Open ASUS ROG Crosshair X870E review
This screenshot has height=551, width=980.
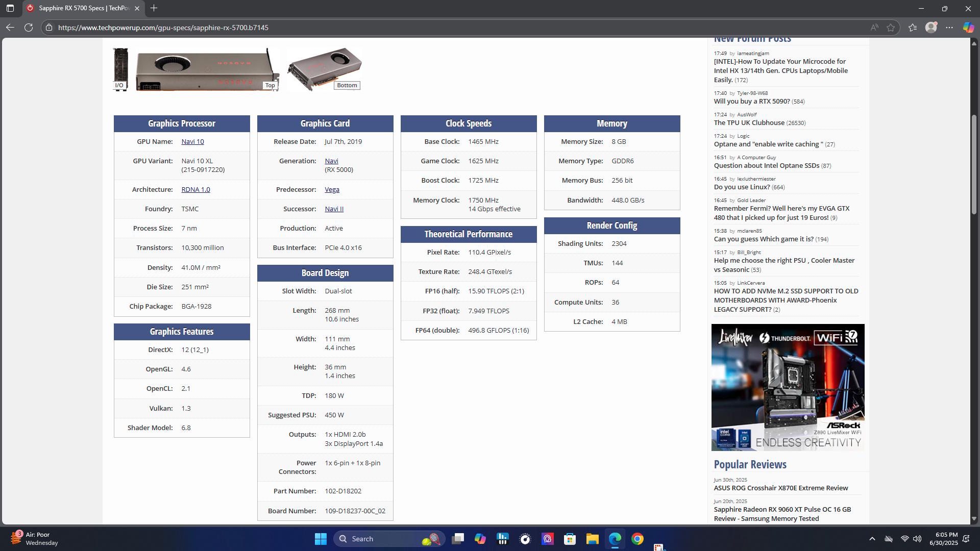pos(780,488)
